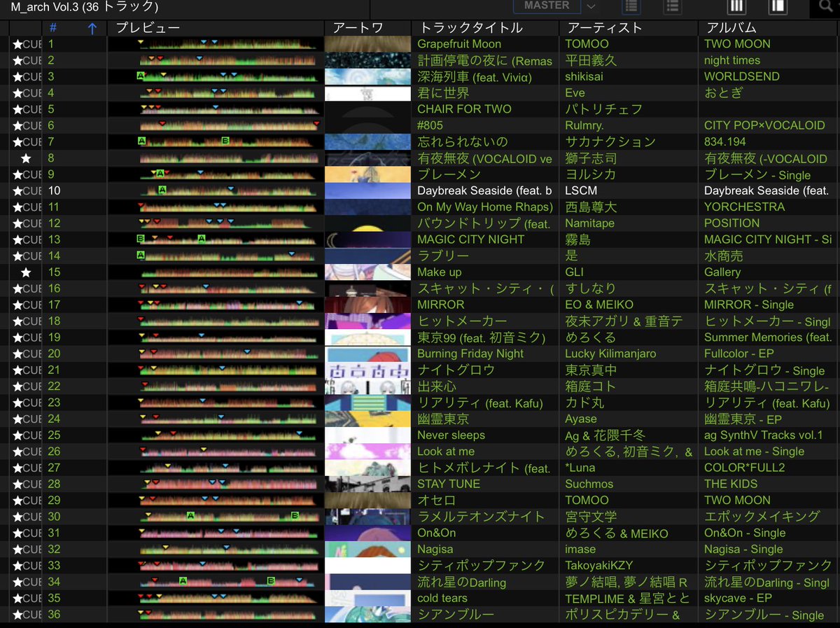The height and width of the screenshot is (628, 840).
Task: Click the star CUE icon for track 28
Action: pyautogui.click(x=27, y=484)
